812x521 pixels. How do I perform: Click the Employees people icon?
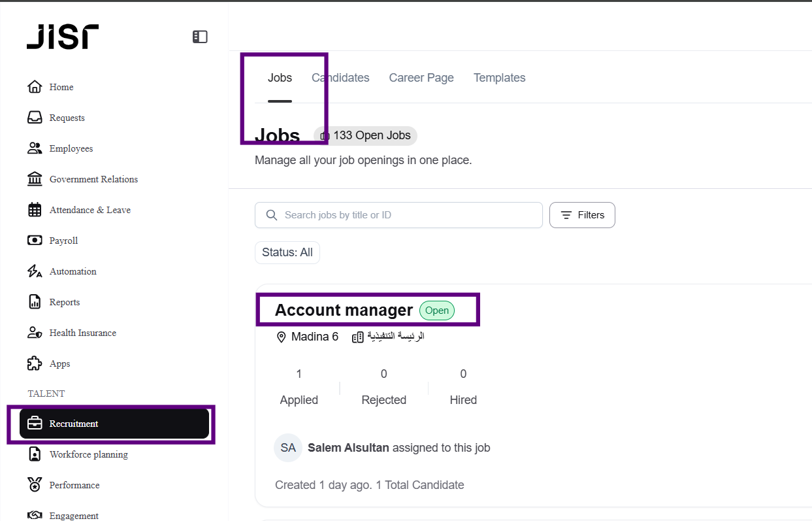[x=35, y=148]
